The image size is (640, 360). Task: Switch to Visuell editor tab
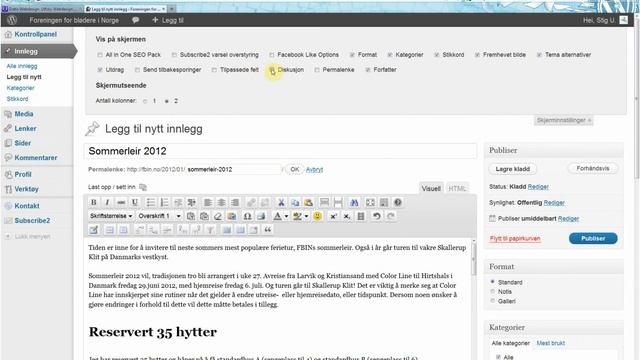pos(431,189)
